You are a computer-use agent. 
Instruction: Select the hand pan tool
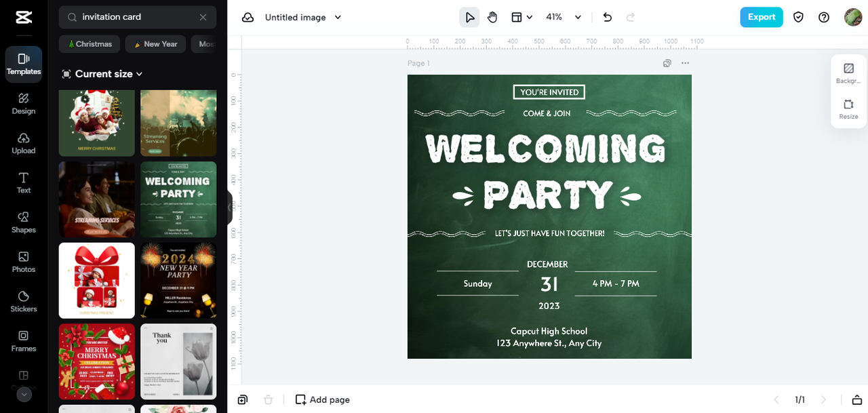pos(492,18)
